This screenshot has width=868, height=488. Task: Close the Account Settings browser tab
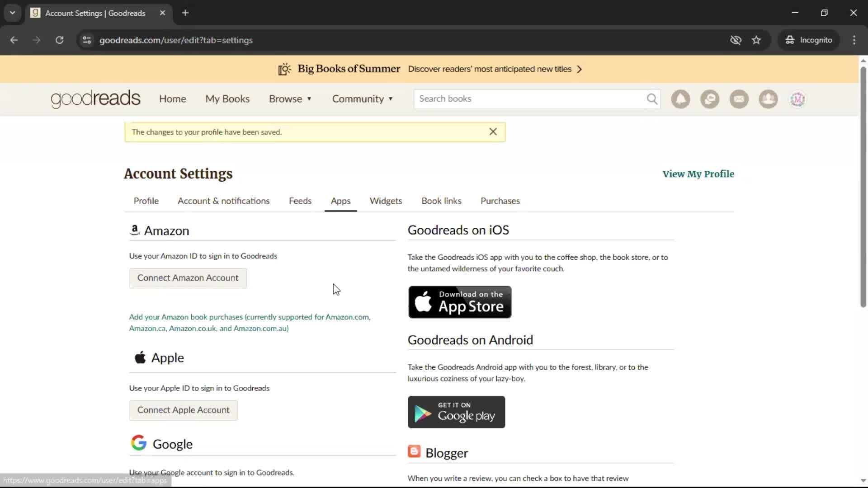(x=163, y=13)
